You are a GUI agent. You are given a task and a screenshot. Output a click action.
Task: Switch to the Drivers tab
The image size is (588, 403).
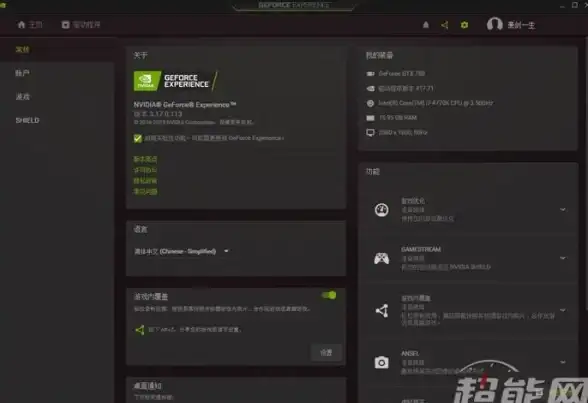click(81, 25)
